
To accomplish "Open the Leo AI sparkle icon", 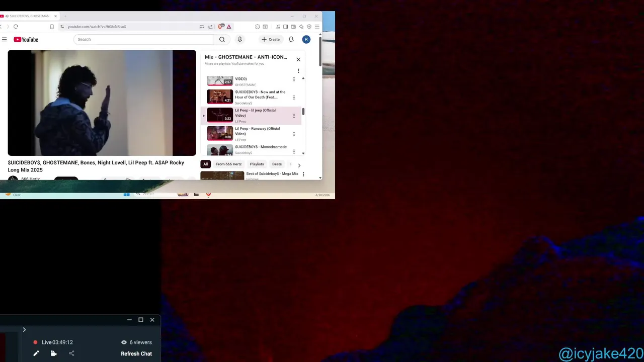I will (x=301, y=27).
